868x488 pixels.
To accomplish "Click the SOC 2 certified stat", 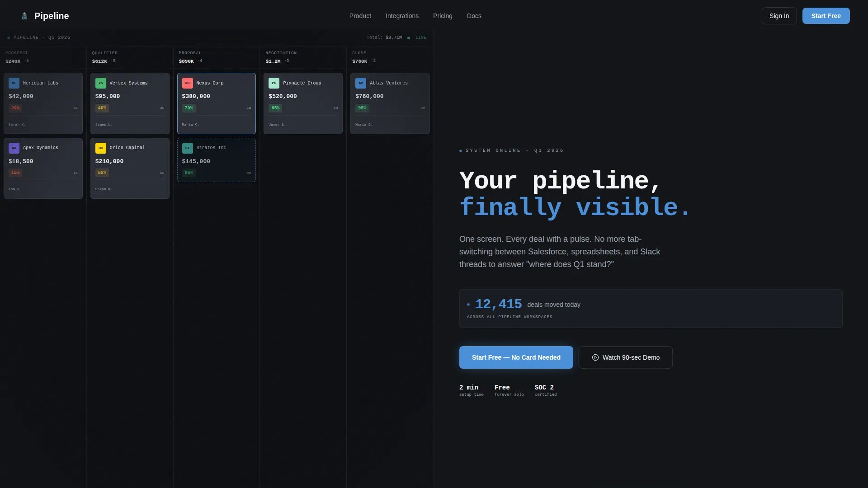I will (546, 390).
